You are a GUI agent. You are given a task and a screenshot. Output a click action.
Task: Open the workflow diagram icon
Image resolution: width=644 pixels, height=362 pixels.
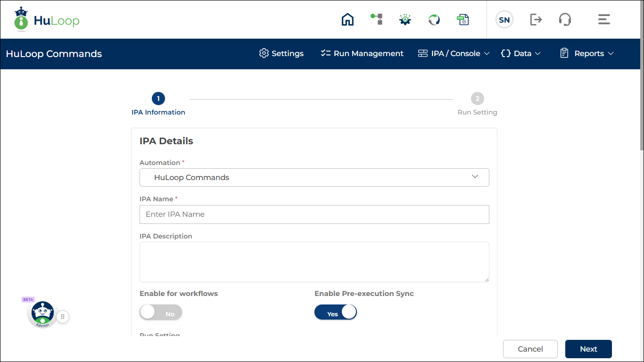pyautogui.click(x=376, y=19)
